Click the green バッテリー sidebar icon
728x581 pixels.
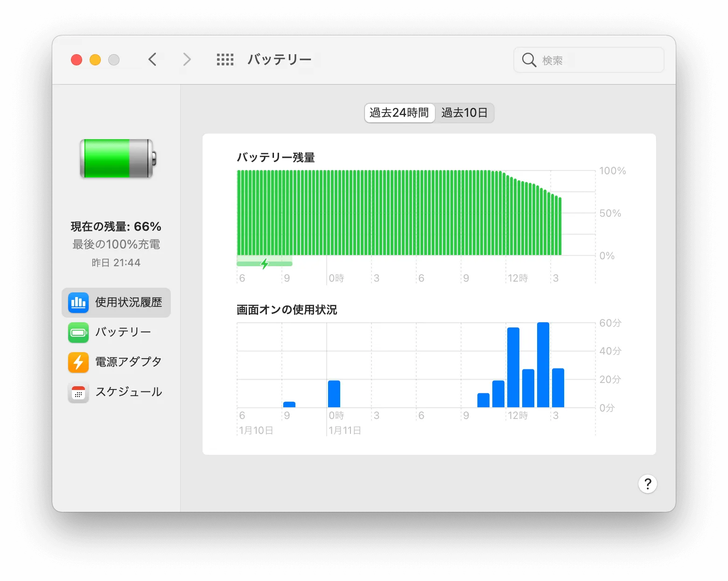coord(78,333)
